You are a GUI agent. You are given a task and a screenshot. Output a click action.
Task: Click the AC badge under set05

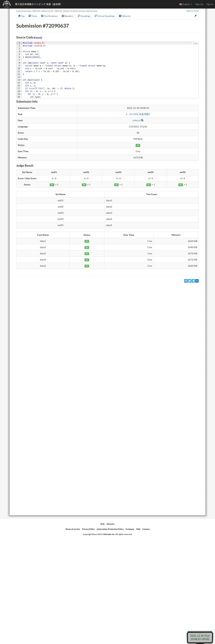[x=181, y=185]
